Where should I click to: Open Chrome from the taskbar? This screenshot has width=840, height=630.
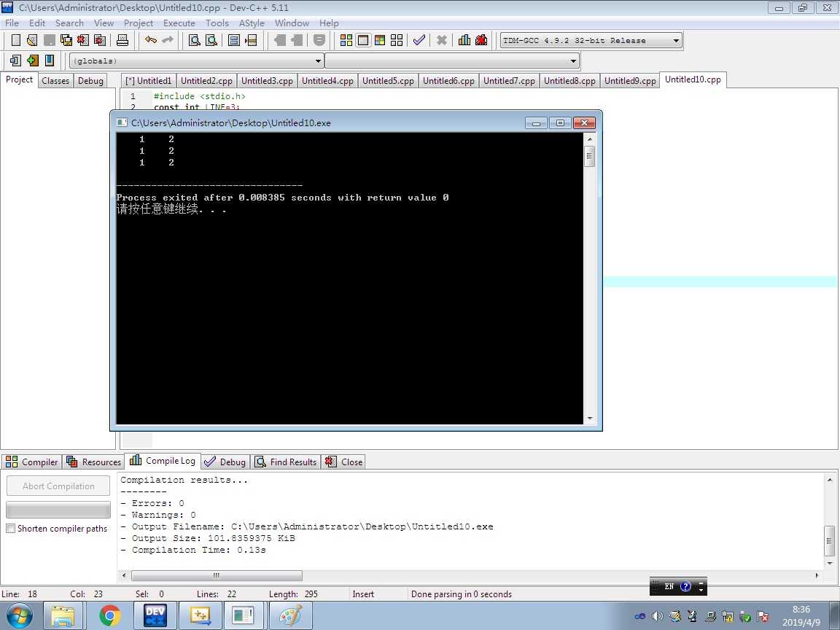(x=110, y=616)
